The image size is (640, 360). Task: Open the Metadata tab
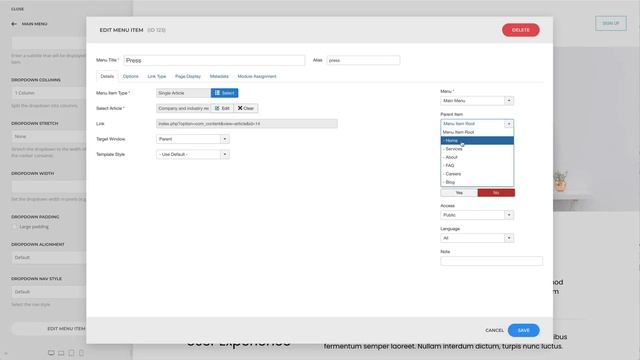click(x=219, y=76)
